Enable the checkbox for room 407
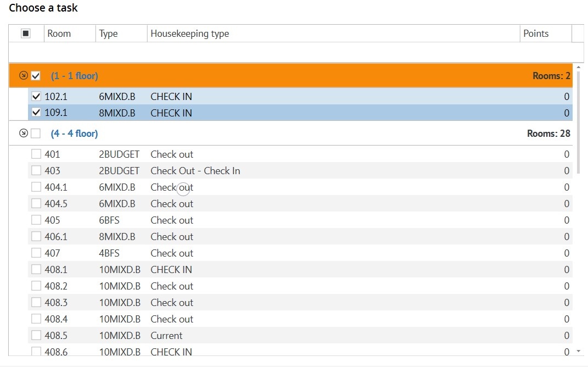588x367 pixels. 36,253
